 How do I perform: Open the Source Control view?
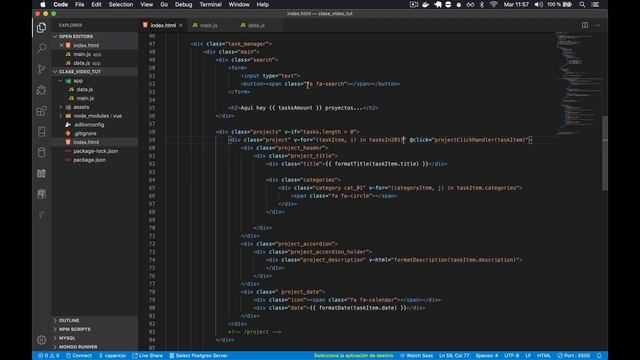point(42,69)
